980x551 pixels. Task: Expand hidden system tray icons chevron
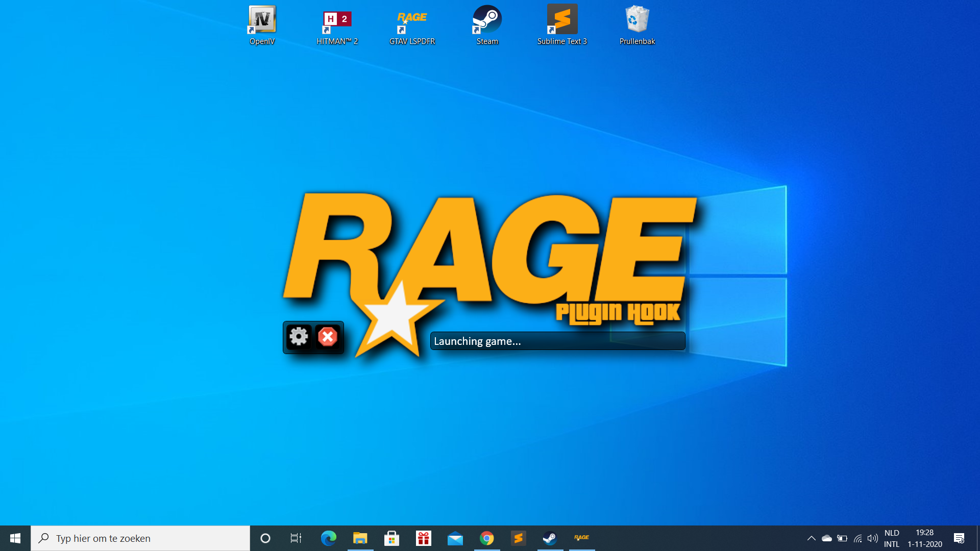pos(811,538)
